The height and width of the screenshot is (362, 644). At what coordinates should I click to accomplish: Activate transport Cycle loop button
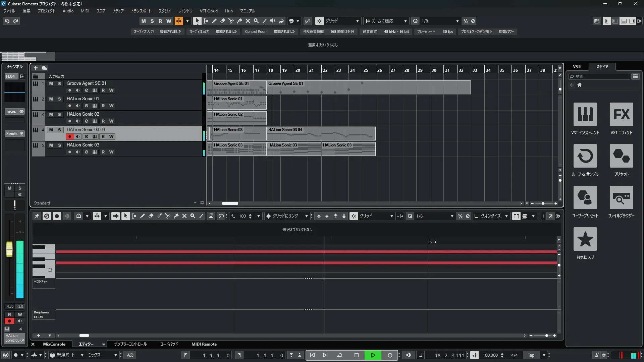[x=339, y=355]
